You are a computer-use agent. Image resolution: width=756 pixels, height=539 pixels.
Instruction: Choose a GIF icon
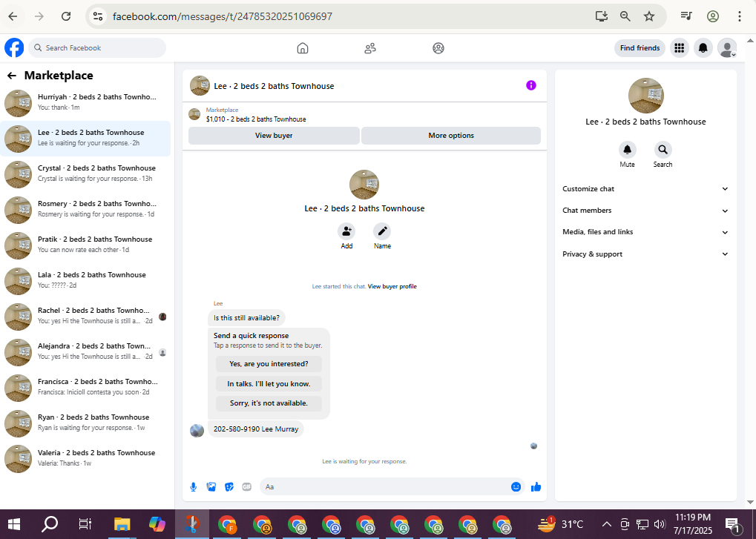pos(247,487)
